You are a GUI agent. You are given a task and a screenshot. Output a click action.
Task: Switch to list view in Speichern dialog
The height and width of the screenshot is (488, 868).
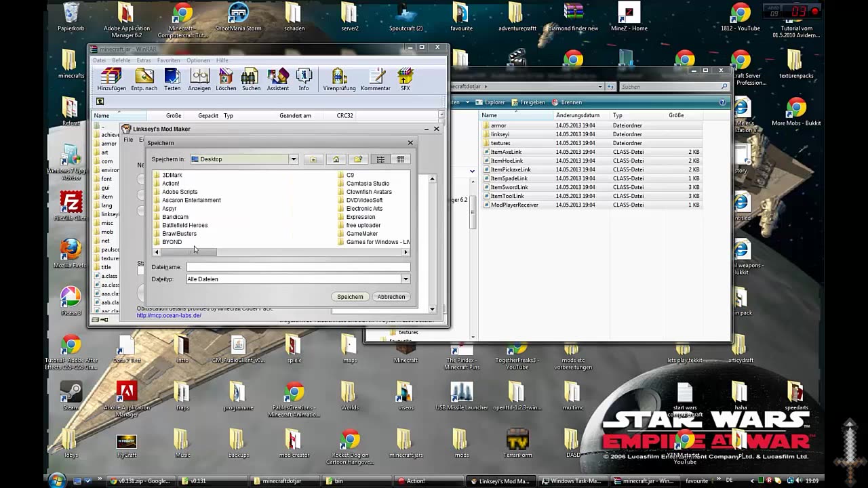(380, 159)
